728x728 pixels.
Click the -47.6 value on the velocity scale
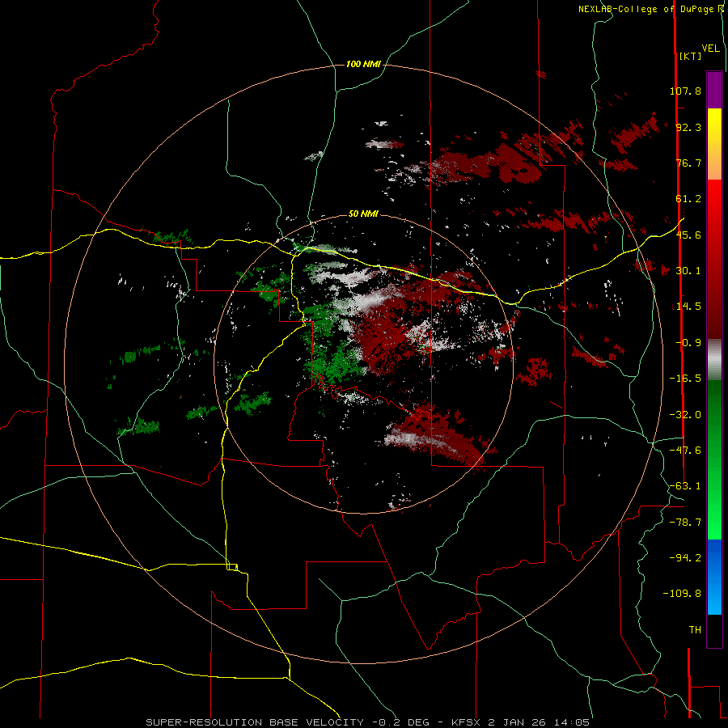coord(685,451)
